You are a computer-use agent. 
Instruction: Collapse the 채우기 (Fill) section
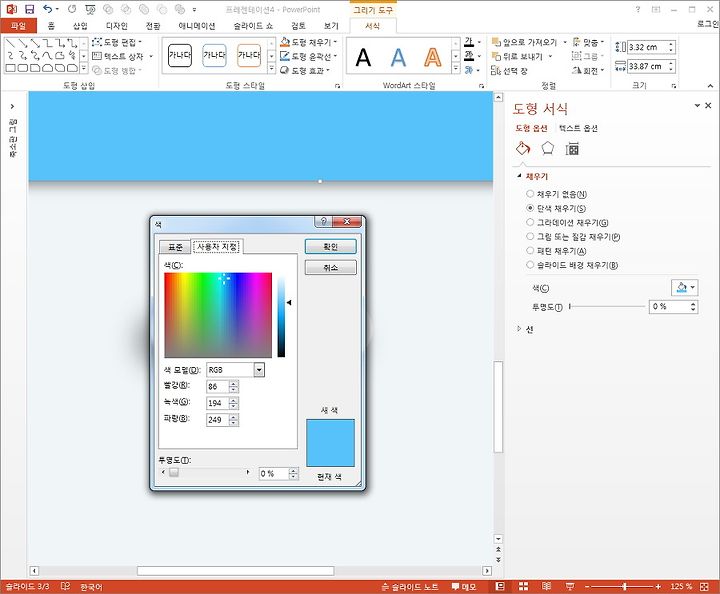click(519, 176)
